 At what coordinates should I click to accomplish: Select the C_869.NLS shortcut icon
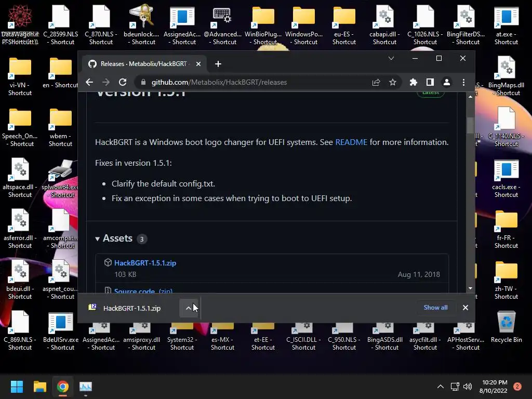[20, 330]
